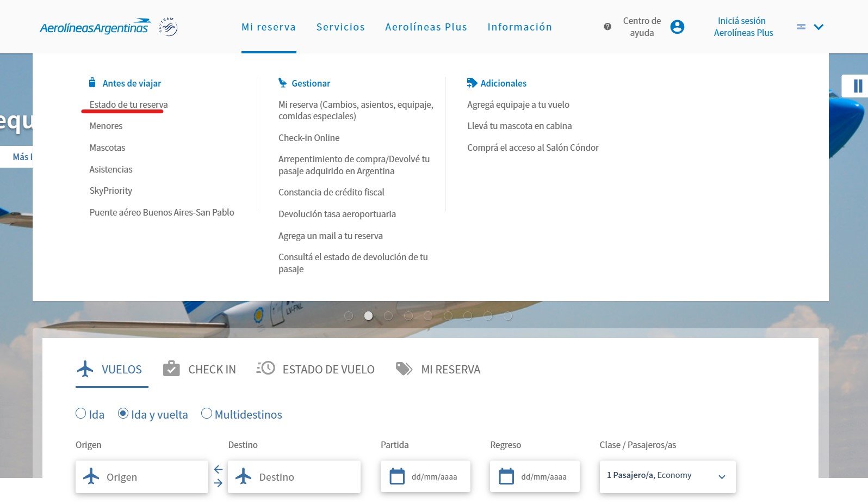This screenshot has width=868, height=503.
Task: Click the SkyTeam alliance logo
Action: 168,27
